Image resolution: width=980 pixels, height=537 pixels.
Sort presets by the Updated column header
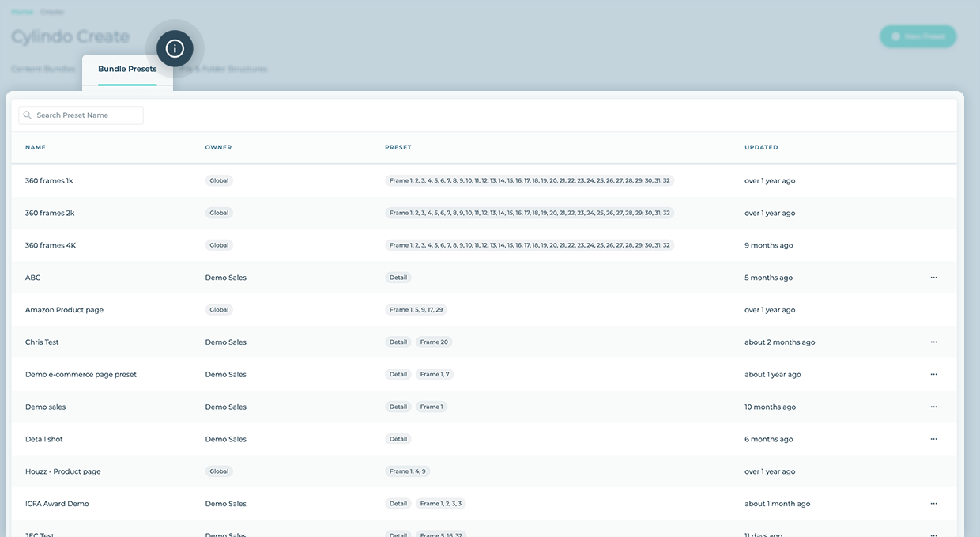pyautogui.click(x=761, y=148)
